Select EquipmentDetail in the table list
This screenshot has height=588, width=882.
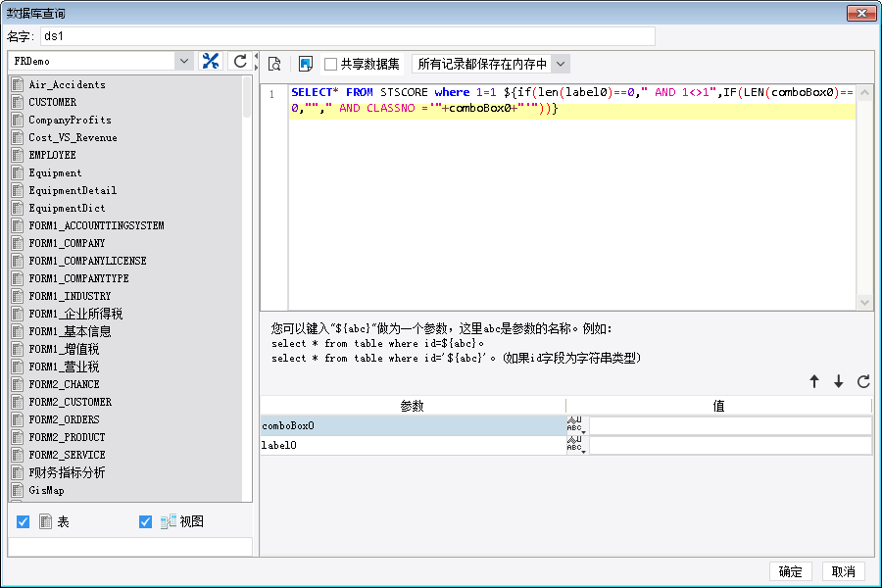pyautogui.click(x=73, y=190)
